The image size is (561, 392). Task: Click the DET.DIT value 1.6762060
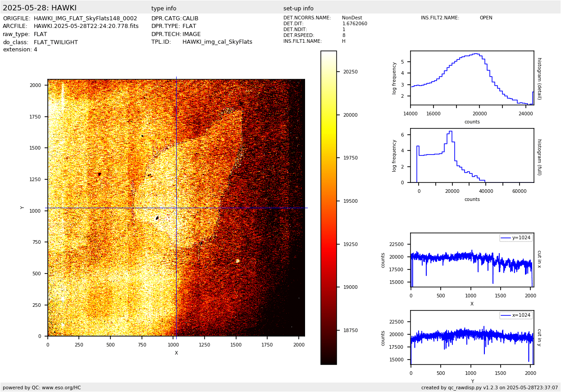[355, 24]
